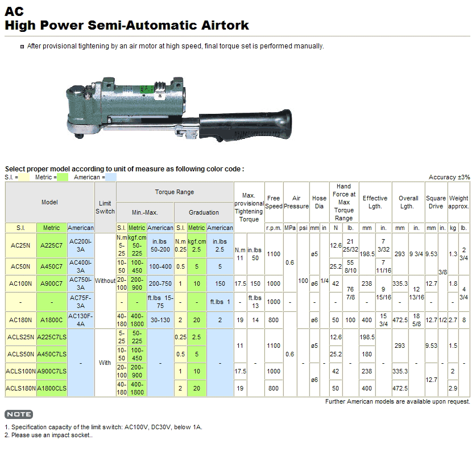
Task: Select metric model cell 'A225C7LS'
Action: [x=52, y=337]
